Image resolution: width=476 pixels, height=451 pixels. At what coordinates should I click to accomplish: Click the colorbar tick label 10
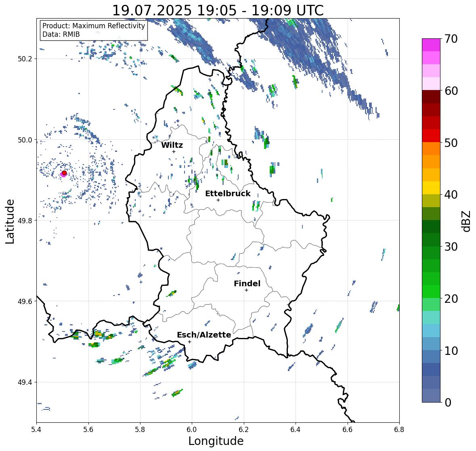coord(451,350)
